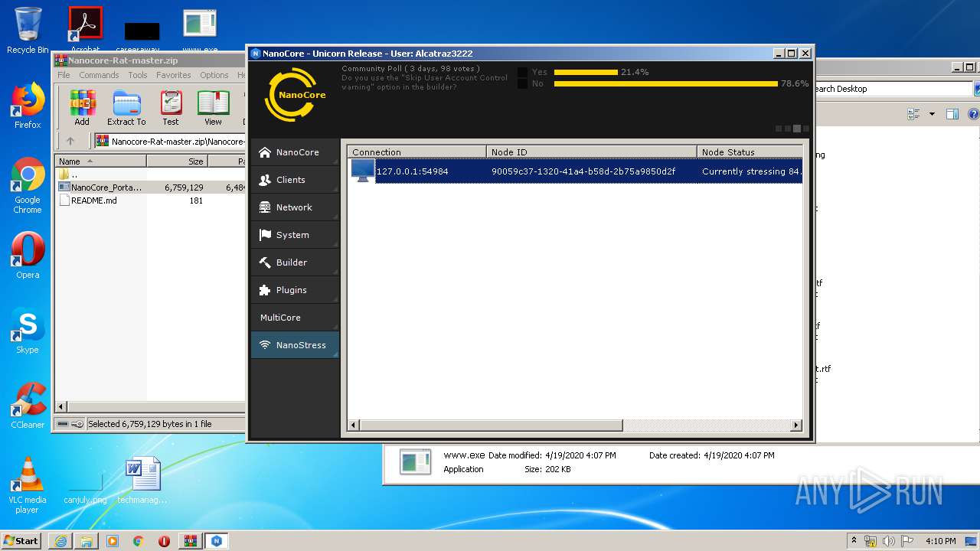The height and width of the screenshot is (551, 980).
Task: Open Internet Explorer from the taskbar
Action: [60, 541]
